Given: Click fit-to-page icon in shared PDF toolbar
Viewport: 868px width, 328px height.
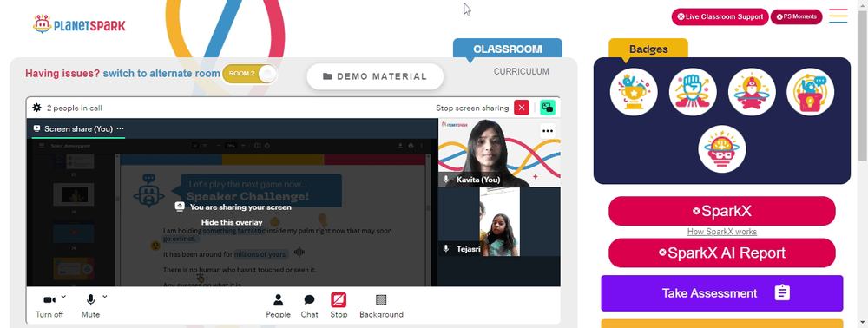Looking at the screenshot, I should pyautogui.click(x=257, y=146).
